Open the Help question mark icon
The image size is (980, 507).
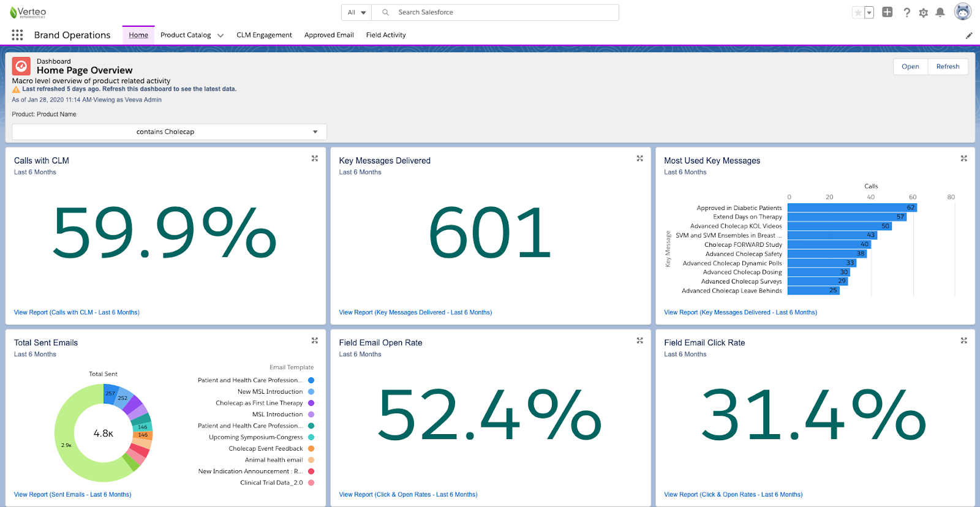click(907, 13)
